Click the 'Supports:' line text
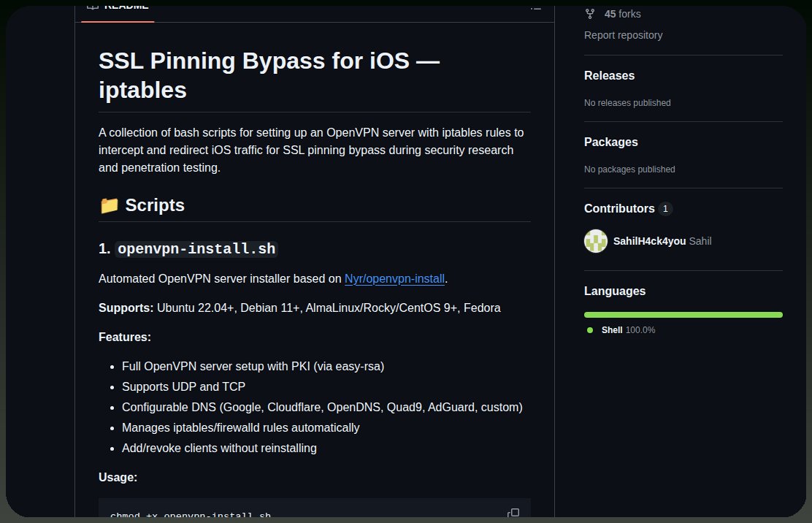This screenshot has height=523, width=812. click(x=299, y=308)
